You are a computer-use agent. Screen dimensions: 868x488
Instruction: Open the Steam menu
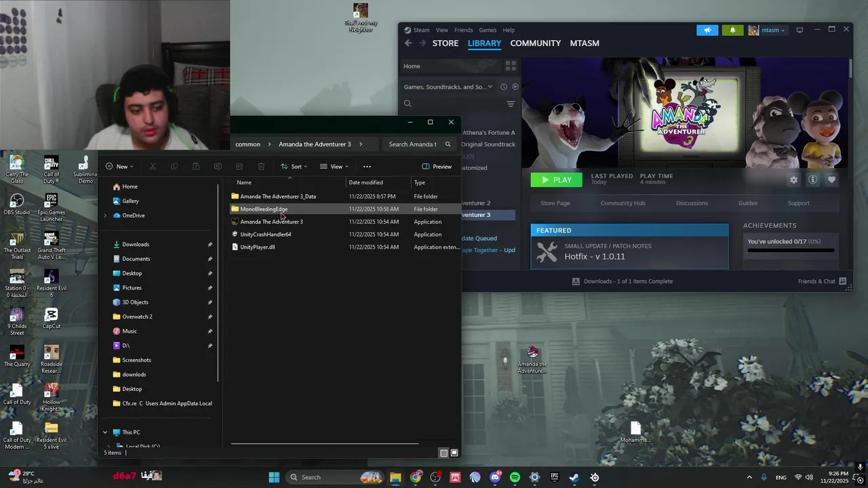tap(417, 30)
